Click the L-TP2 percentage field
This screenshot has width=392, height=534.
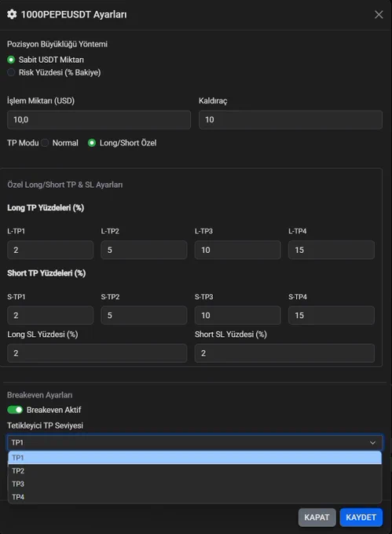[144, 250]
